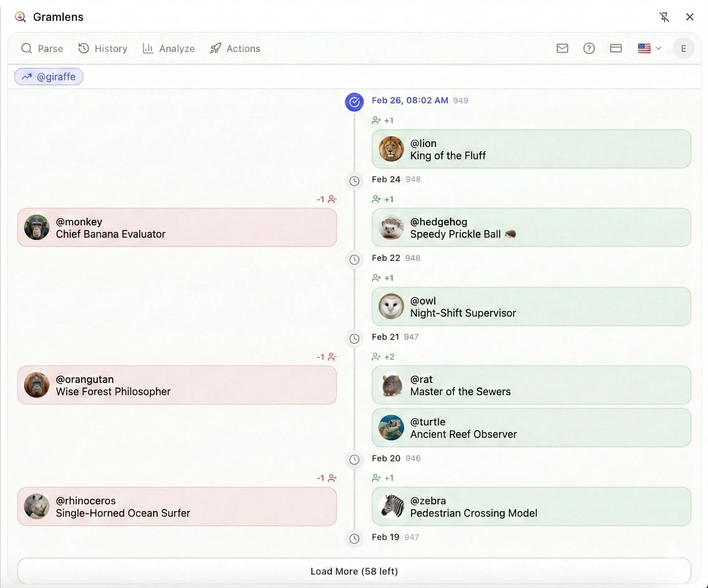Click the -1 unfollow badge near @monkey

coord(326,199)
